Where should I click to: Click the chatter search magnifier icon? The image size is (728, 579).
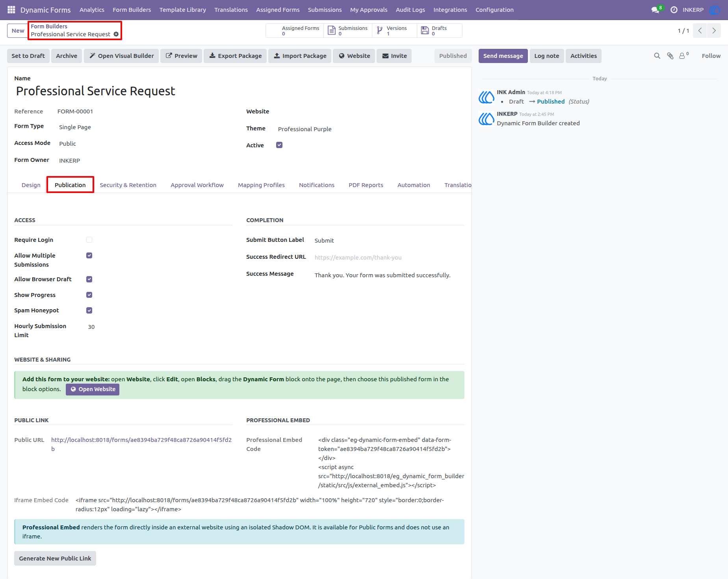click(657, 56)
